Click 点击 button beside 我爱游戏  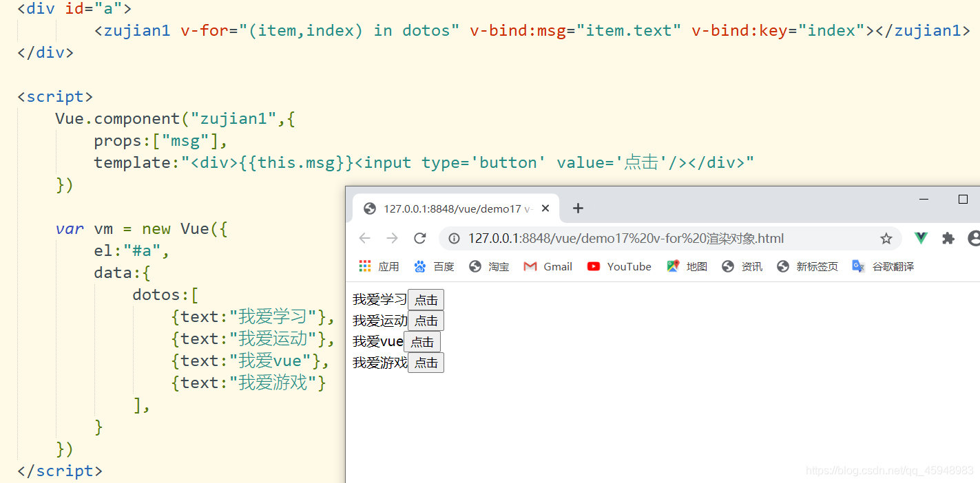tap(426, 363)
